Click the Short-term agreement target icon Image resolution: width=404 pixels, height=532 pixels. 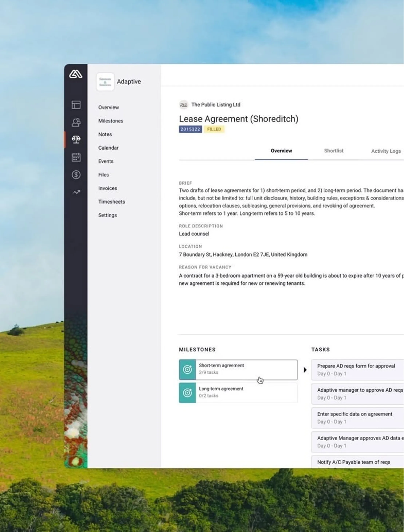click(187, 369)
